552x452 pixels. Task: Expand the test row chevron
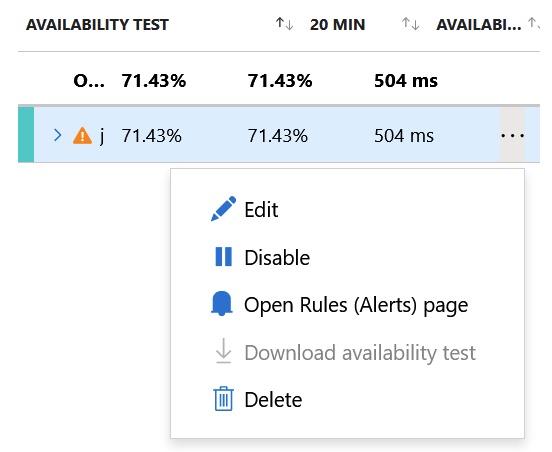[x=58, y=135]
